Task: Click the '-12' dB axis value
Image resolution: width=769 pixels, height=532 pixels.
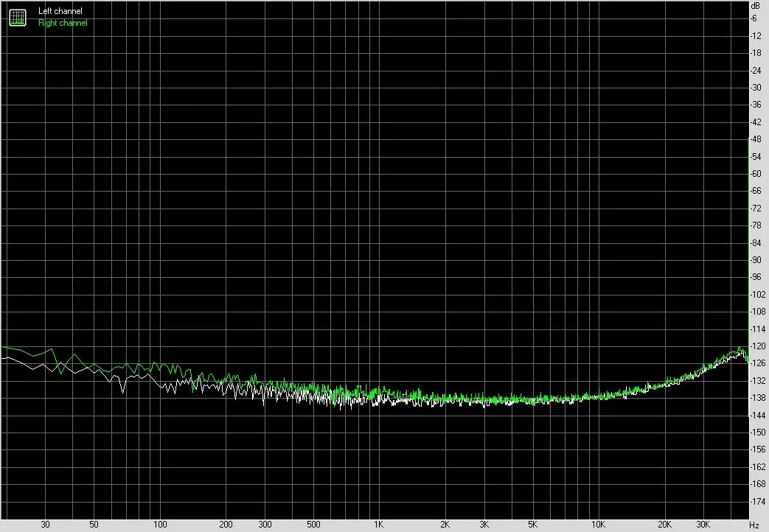Action: tap(756, 36)
